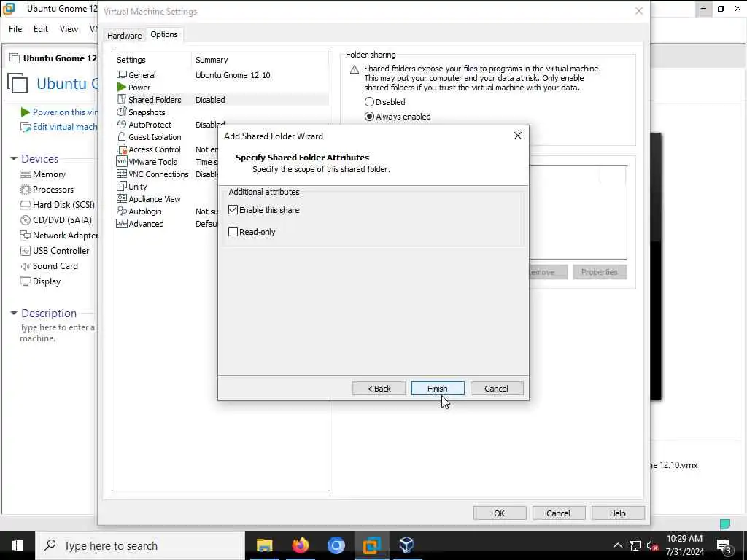Screen dimensions: 747x560
Task: Click the Memory device icon
Action: point(26,174)
